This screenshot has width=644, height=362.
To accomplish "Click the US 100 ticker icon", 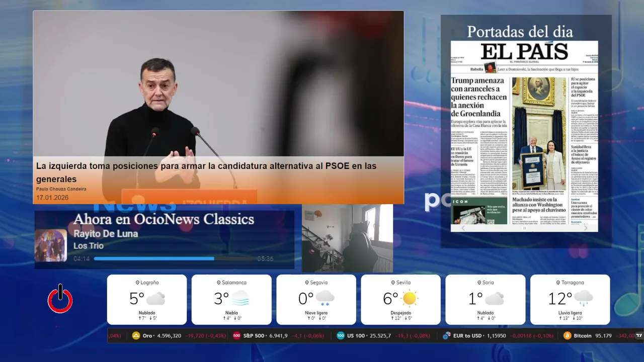I will coord(341,336).
